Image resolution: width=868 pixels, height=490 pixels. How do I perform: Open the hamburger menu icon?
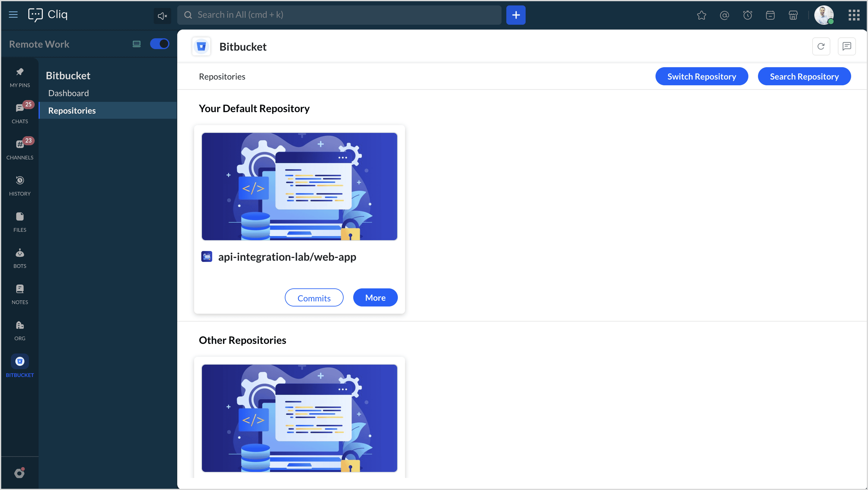13,14
